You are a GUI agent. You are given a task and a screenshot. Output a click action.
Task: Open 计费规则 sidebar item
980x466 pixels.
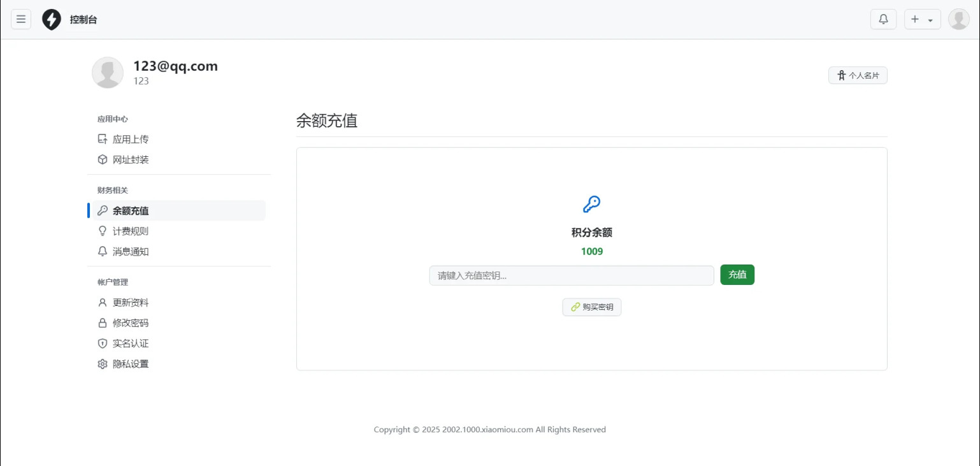pos(130,231)
